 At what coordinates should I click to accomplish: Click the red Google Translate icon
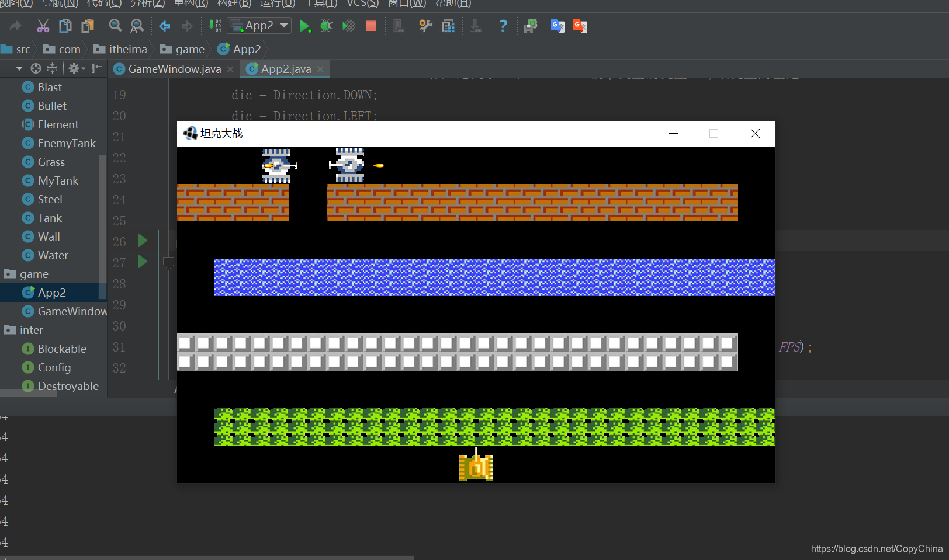tap(580, 26)
